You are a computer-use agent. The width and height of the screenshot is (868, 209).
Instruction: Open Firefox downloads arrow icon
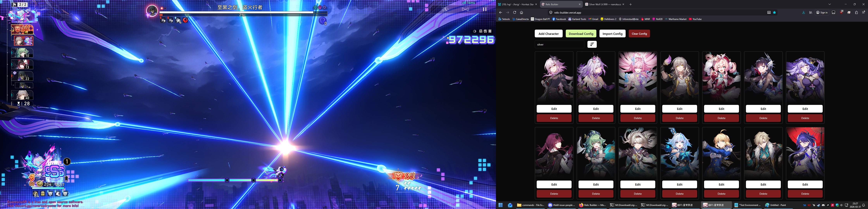(803, 12)
